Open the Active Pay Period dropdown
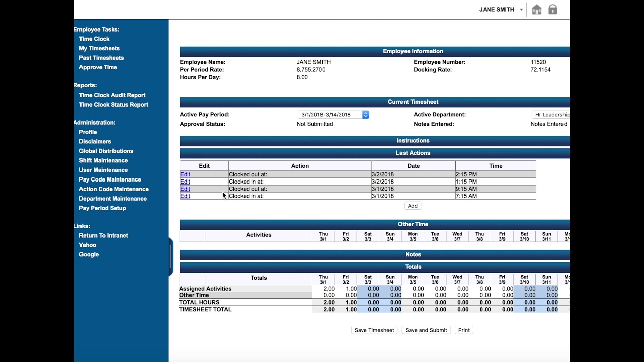The image size is (644, 362). [334, 115]
